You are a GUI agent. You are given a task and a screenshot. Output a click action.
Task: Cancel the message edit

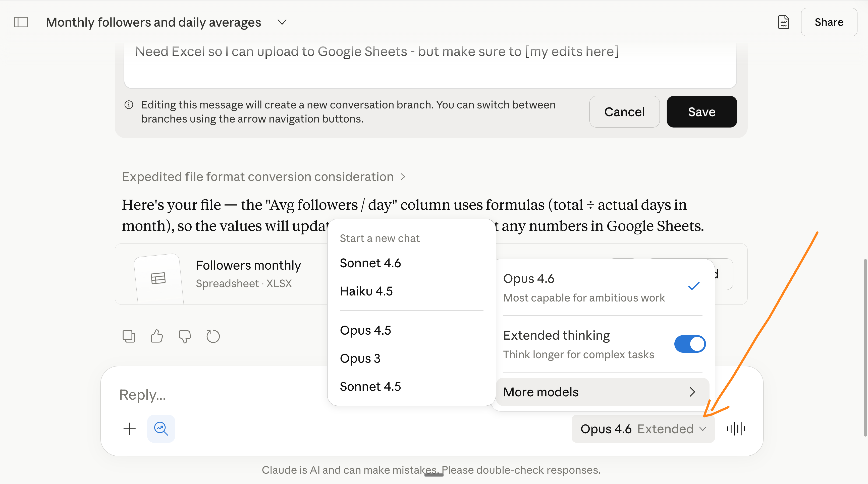coord(624,112)
